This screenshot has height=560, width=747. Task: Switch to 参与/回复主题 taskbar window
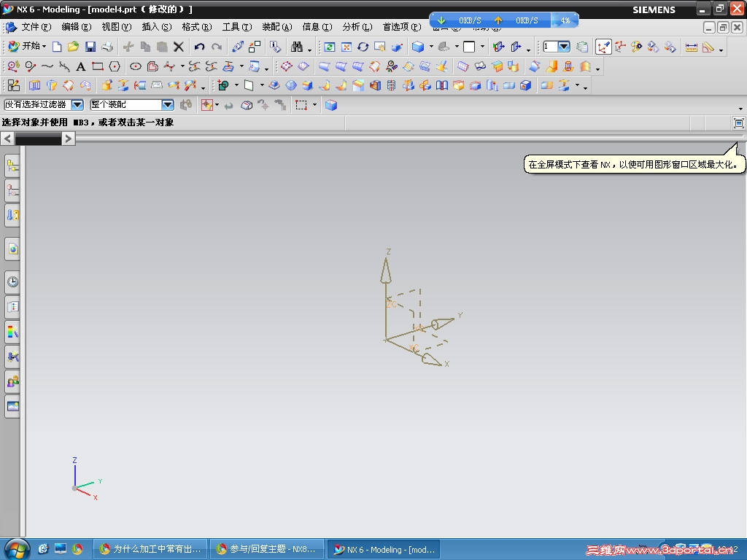pyautogui.click(x=267, y=549)
